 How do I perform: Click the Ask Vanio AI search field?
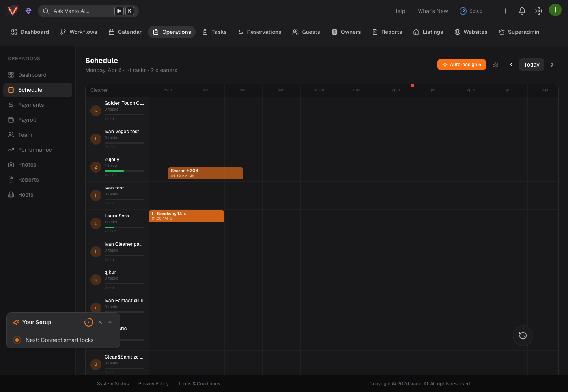(83, 11)
